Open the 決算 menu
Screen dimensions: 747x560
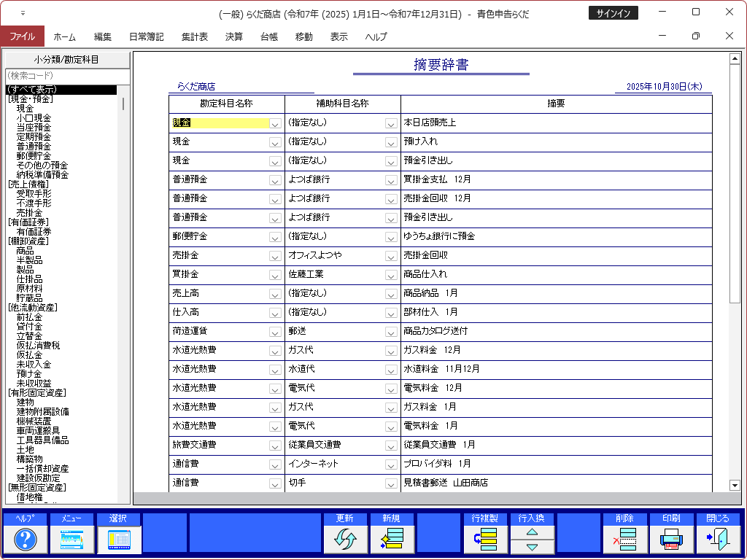click(x=234, y=36)
